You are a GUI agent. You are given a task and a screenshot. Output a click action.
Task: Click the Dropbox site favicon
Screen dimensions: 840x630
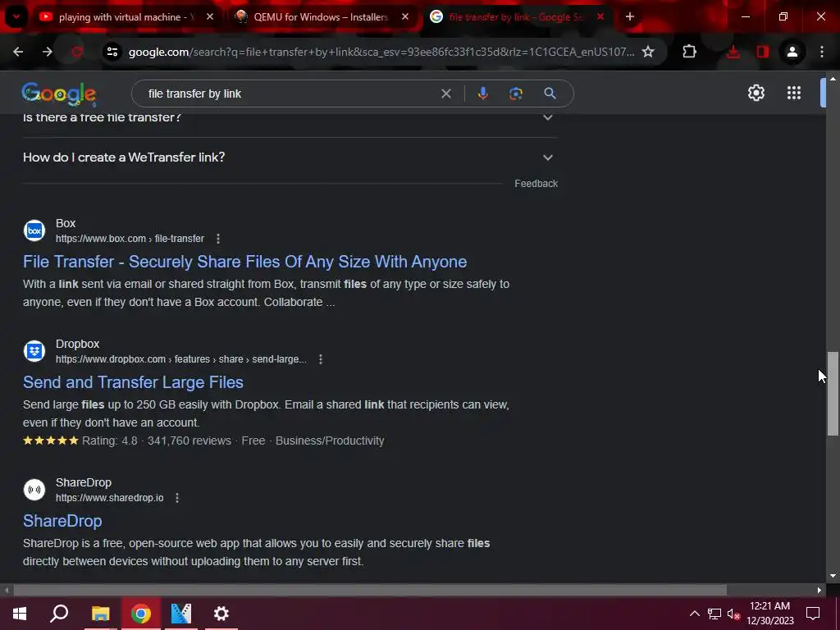[34, 351]
